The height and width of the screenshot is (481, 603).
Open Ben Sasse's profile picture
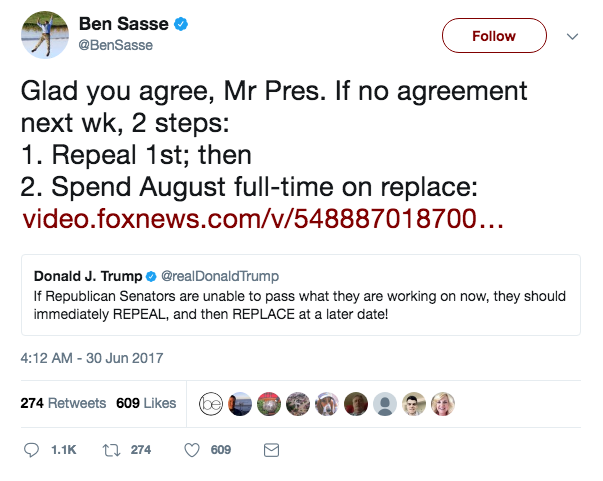pos(45,35)
